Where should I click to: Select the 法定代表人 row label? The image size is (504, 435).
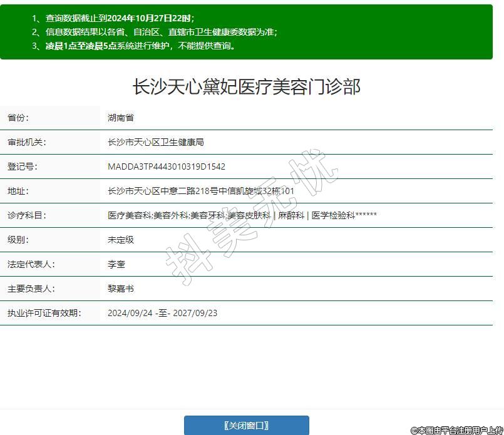(x=31, y=264)
